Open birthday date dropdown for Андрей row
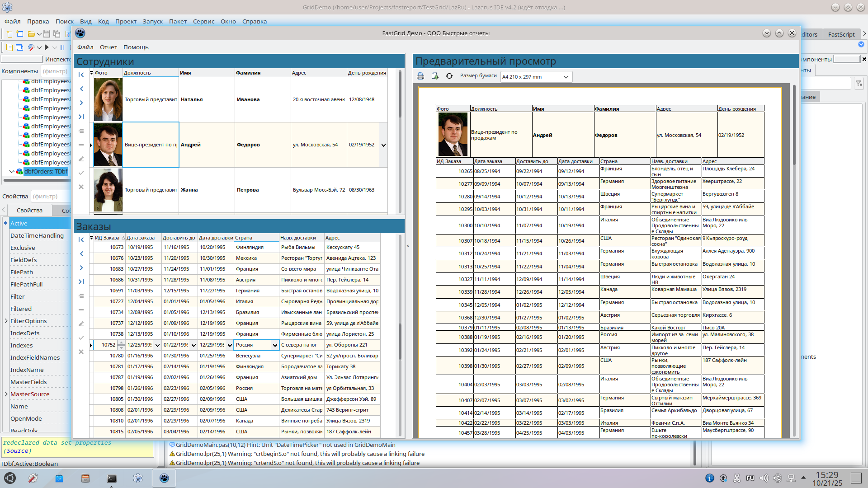 tap(383, 145)
